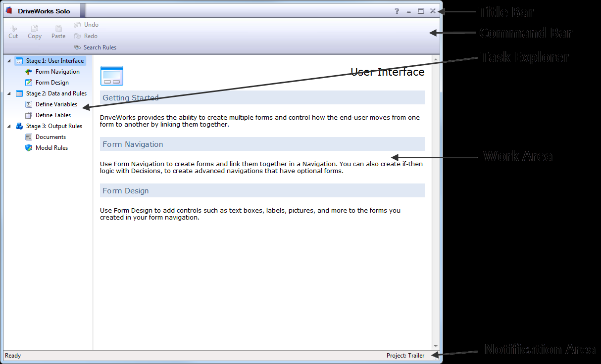
Task: Select Stage 1: User Interface in explorer
Action: [x=54, y=61]
